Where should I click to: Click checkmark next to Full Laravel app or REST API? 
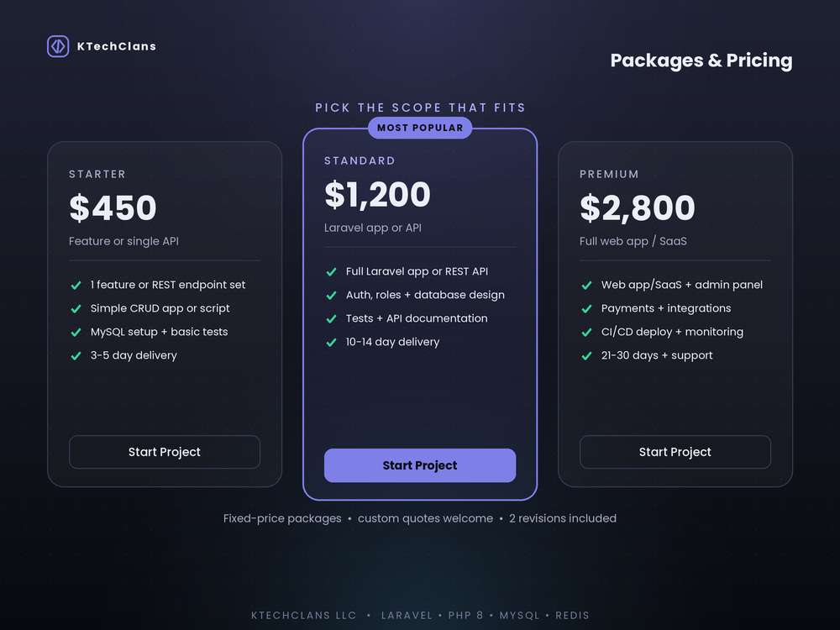[x=332, y=271]
